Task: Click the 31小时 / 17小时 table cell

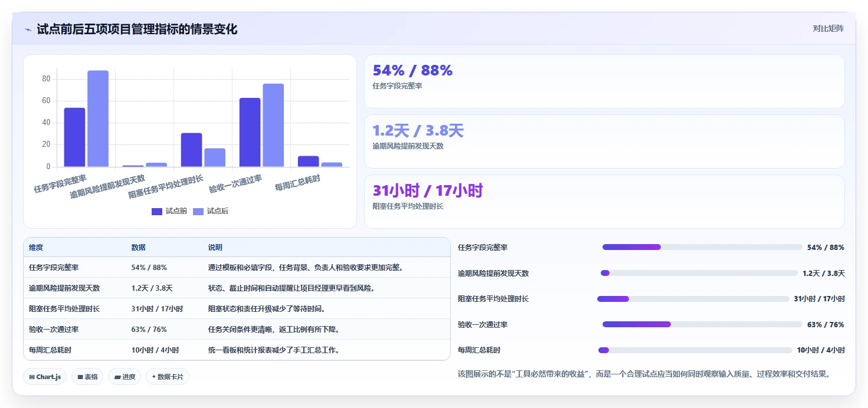Action: (157, 309)
